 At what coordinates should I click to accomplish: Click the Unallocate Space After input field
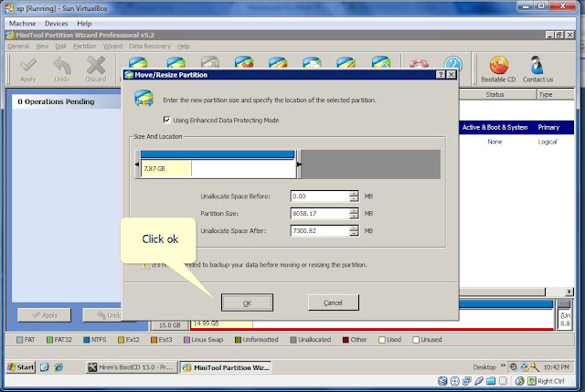(x=320, y=230)
